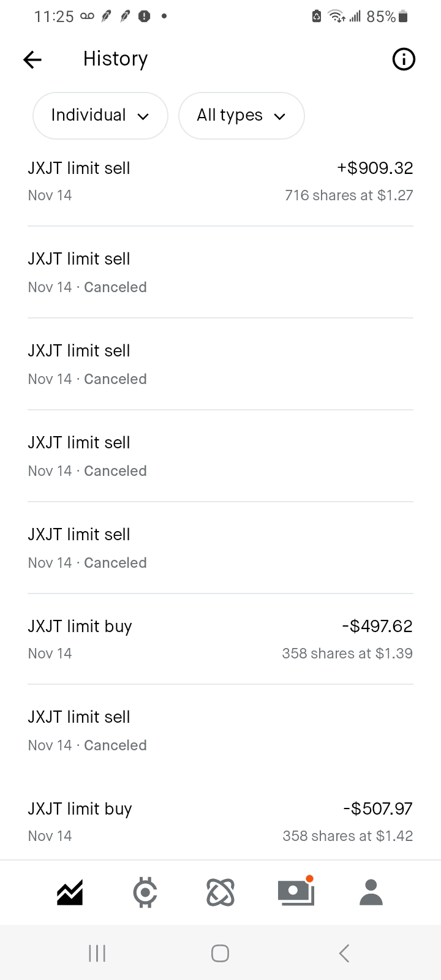
Task: Open last canceled JXJT sell above $507.97 buy
Action: point(221,731)
